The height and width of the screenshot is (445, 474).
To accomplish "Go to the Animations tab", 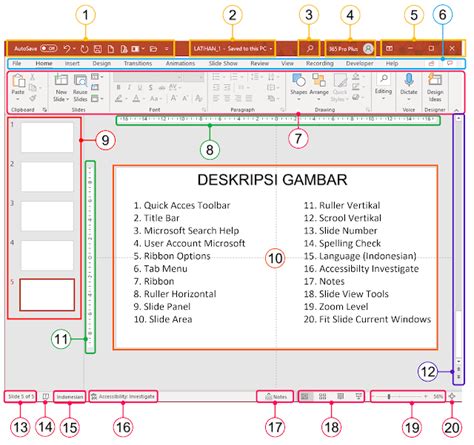I will (x=180, y=63).
